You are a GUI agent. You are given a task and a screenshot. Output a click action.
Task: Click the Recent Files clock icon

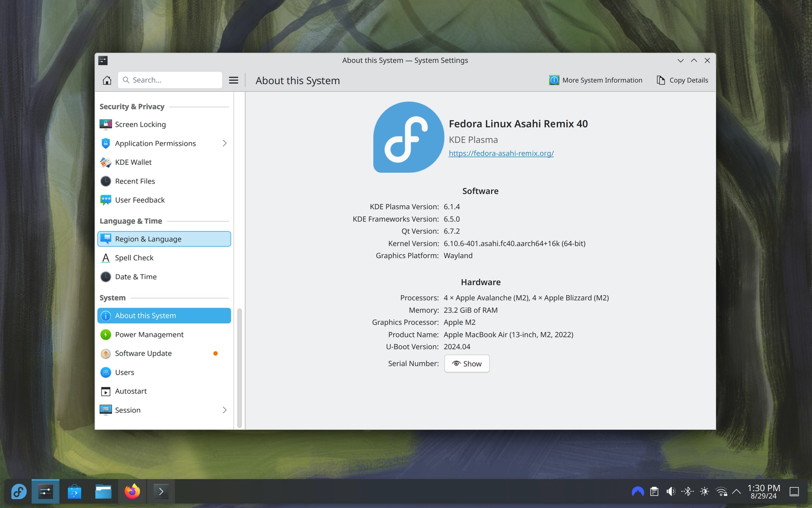tap(105, 181)
